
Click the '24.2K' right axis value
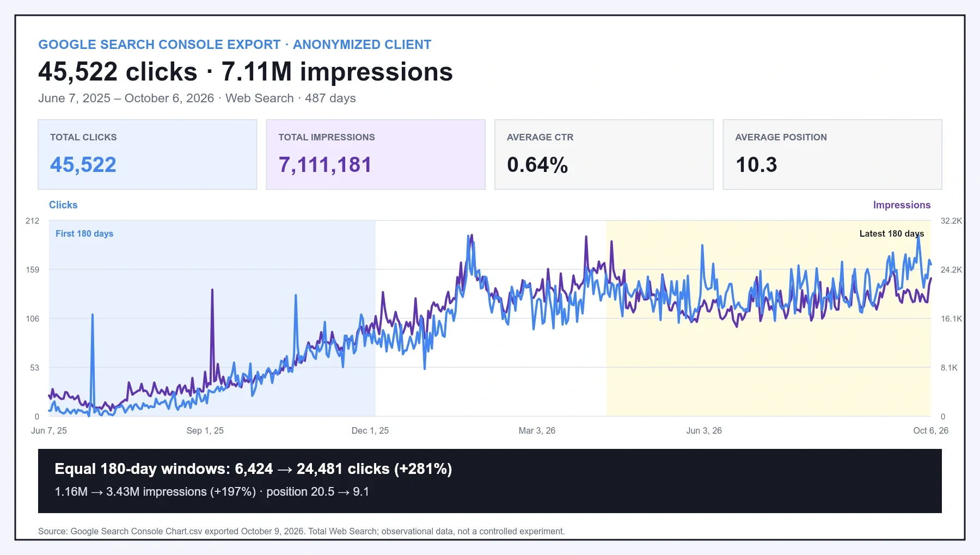pyautogui.click(x=951, y=270)
